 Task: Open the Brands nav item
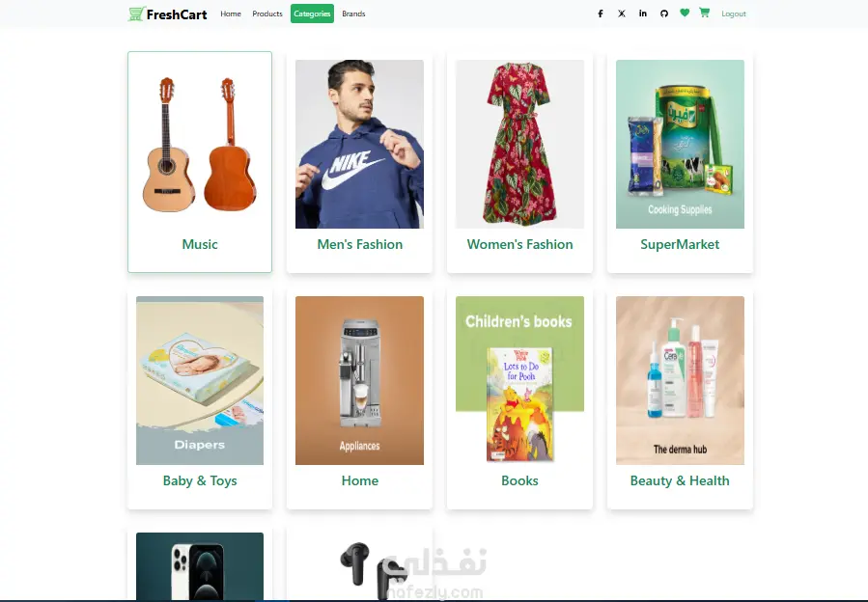tap(353, 14)
